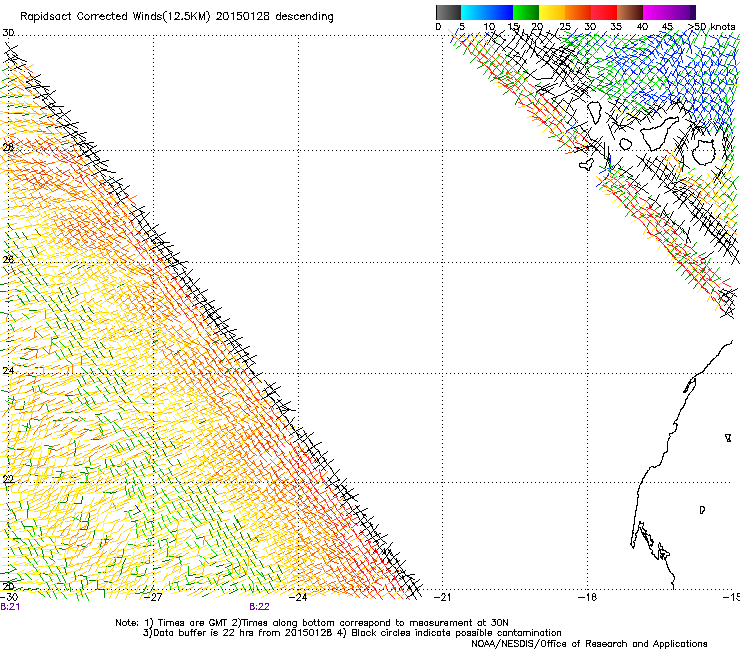Pick the orange 25–30 knots legend color
740x650 pixels.
[x=578, y=12]
